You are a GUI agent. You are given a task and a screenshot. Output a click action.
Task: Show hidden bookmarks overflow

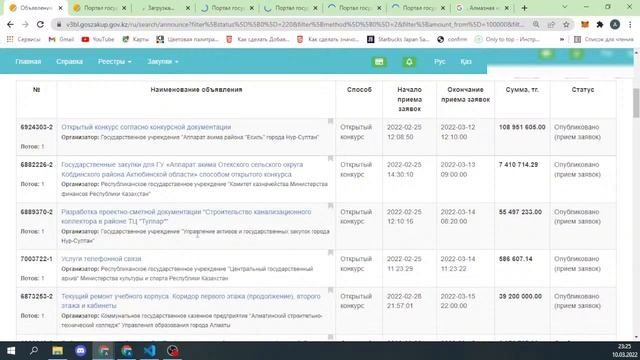[562, 39]
